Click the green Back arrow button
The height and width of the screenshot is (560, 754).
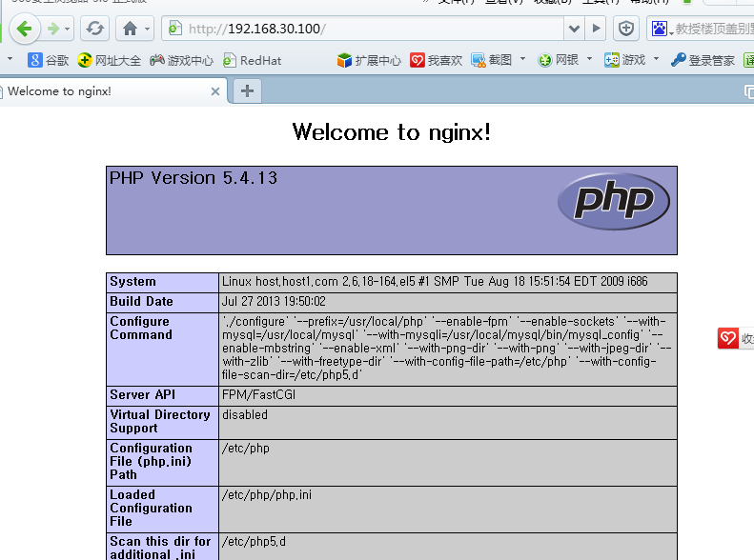(x=24, y=29)
